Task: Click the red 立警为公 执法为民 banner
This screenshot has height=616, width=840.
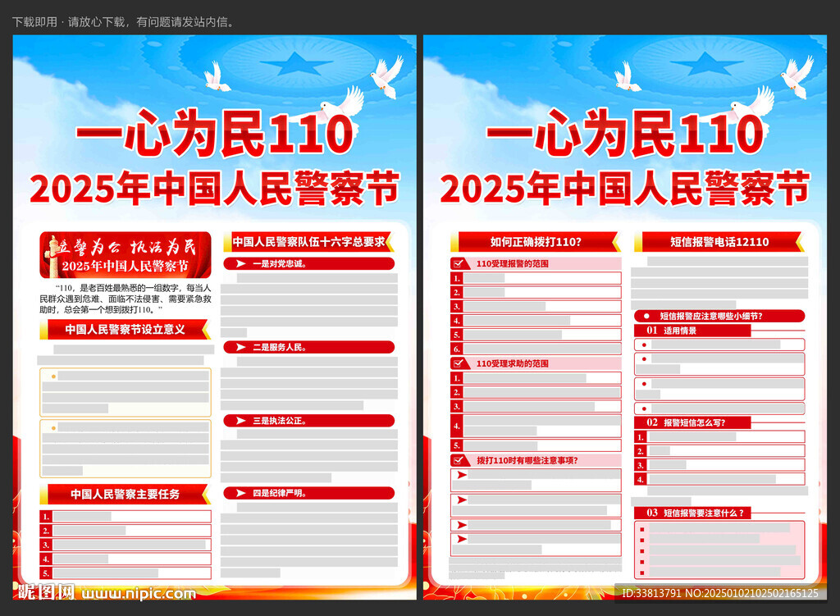Action: (126, 254)
